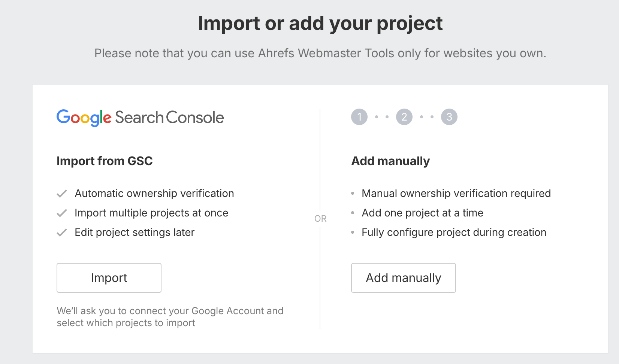Click the Ahrefs Webmaster Tools note text
This screenshot has width=619, height=364.
pyautogui.click(x=320, y=53)
